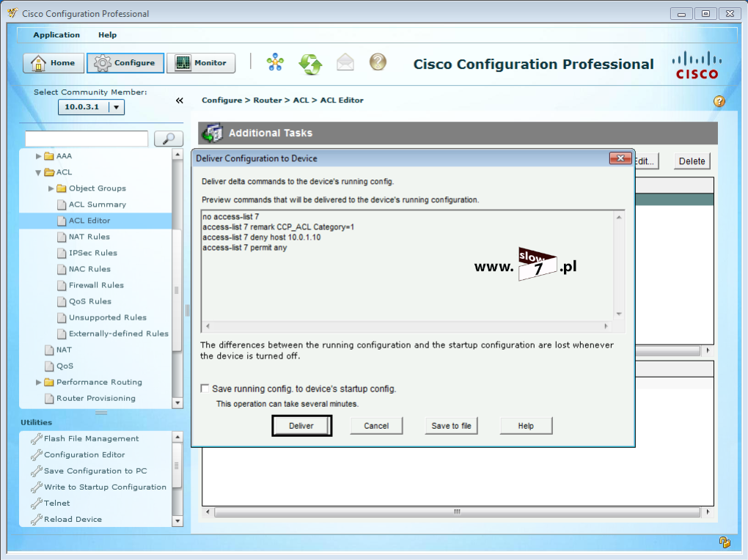The width and height of the screenshot is (748, 560).
Task: Collapse the left navigation pane with double chevron
Action: pyautogui.click(x=180, y=100)
